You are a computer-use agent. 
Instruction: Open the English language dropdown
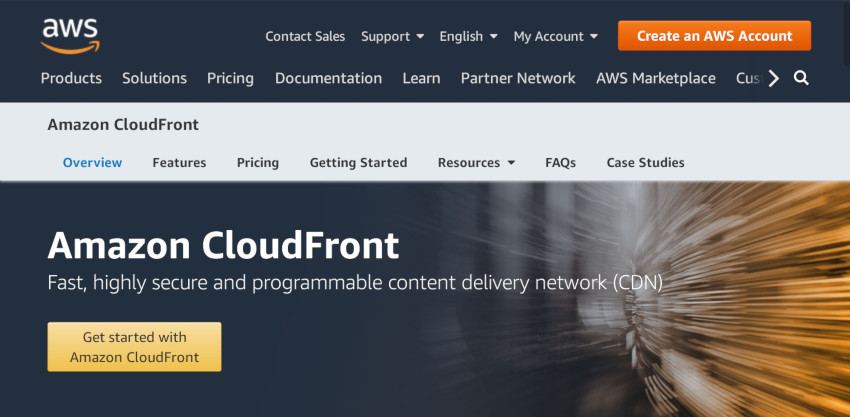click(468, 36)
